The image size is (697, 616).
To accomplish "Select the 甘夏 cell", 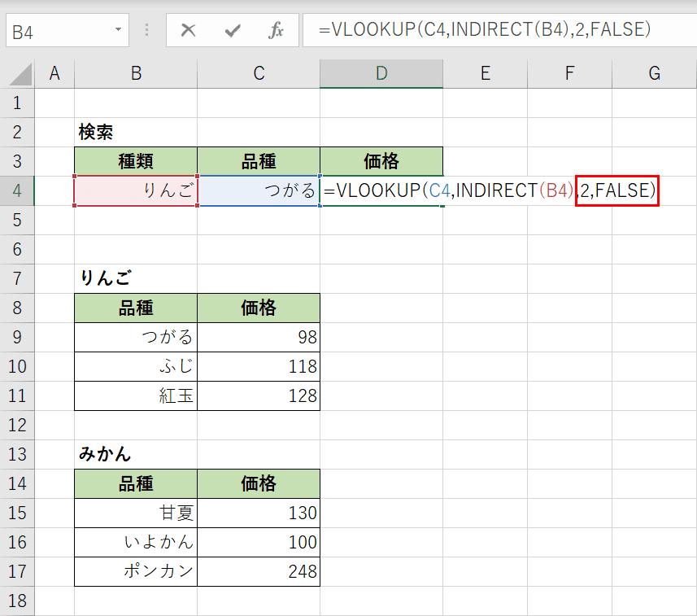I will (x=136, y=513).
